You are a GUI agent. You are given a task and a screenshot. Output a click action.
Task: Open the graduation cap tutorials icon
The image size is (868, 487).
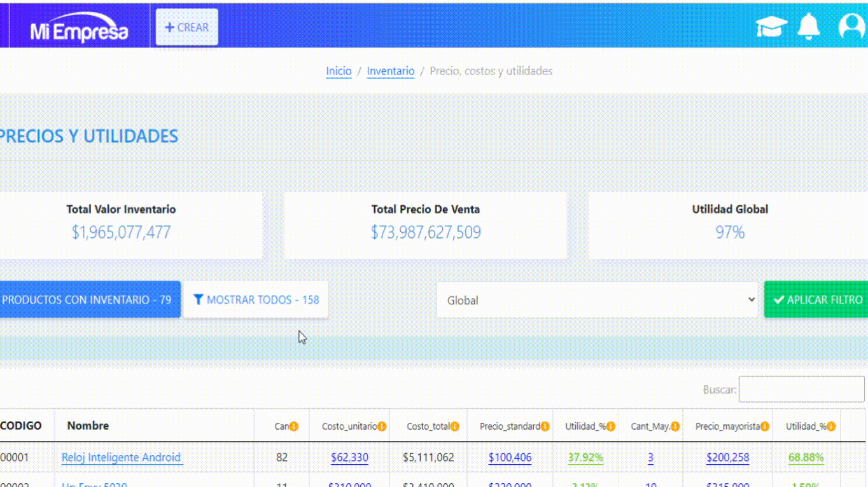pyautogui.click(x=771, y=27)
